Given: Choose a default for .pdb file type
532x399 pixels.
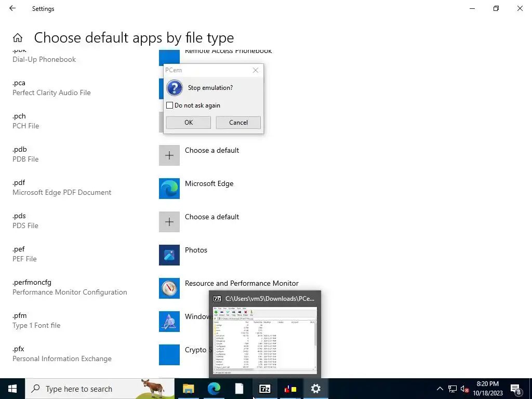Looking at the screenshot, I should [199, 155].
